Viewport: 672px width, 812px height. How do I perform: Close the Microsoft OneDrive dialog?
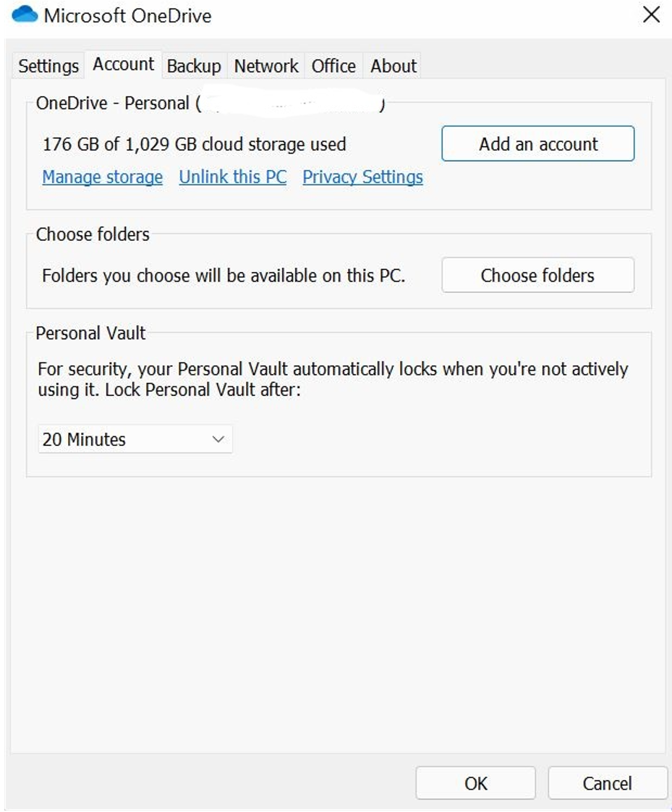(651, 14)
